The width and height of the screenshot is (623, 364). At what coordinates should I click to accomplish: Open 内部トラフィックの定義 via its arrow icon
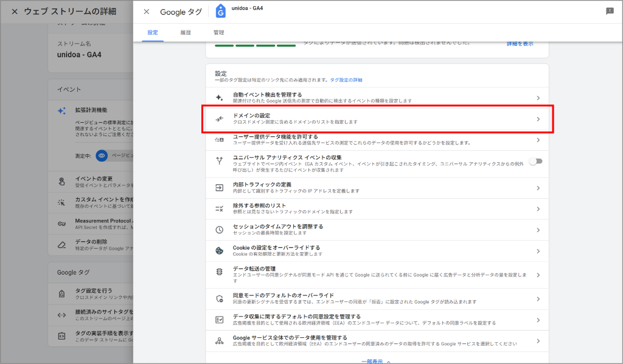point(538,188)
